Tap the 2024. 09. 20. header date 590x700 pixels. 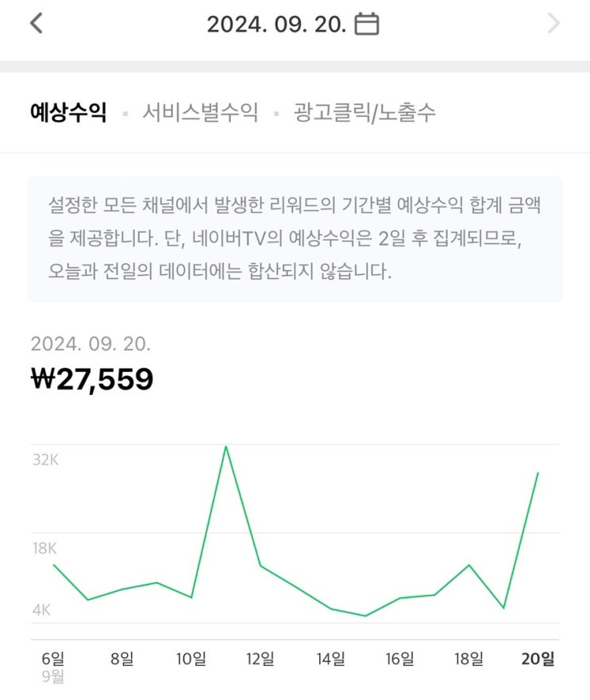point(276,24)
